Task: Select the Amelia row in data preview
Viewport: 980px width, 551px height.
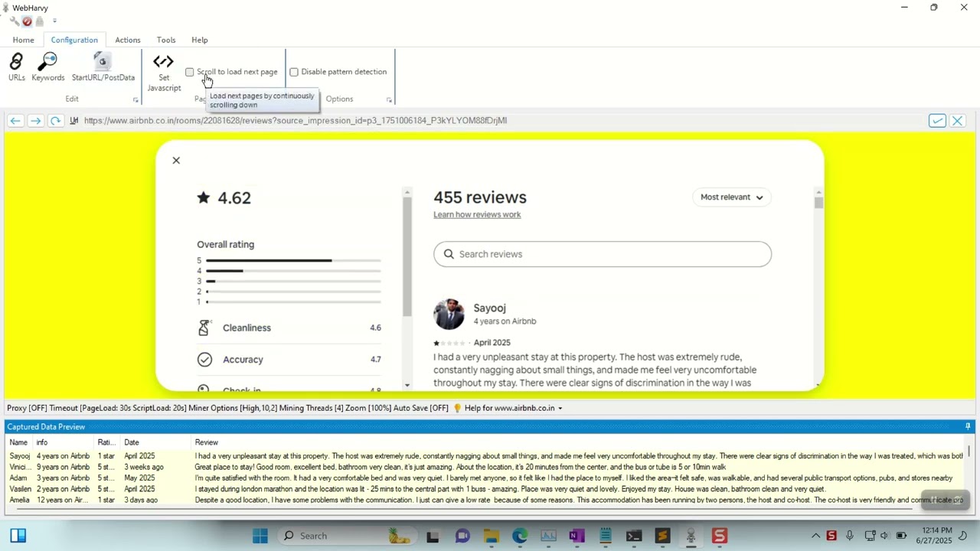Action: tap(485, 500)
